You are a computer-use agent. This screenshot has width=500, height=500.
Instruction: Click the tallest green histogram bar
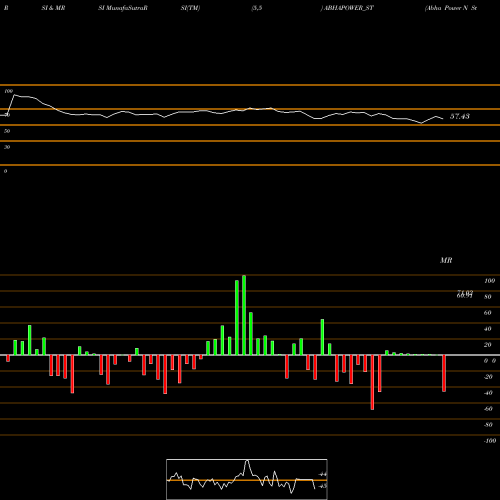[x=244, y=315]
